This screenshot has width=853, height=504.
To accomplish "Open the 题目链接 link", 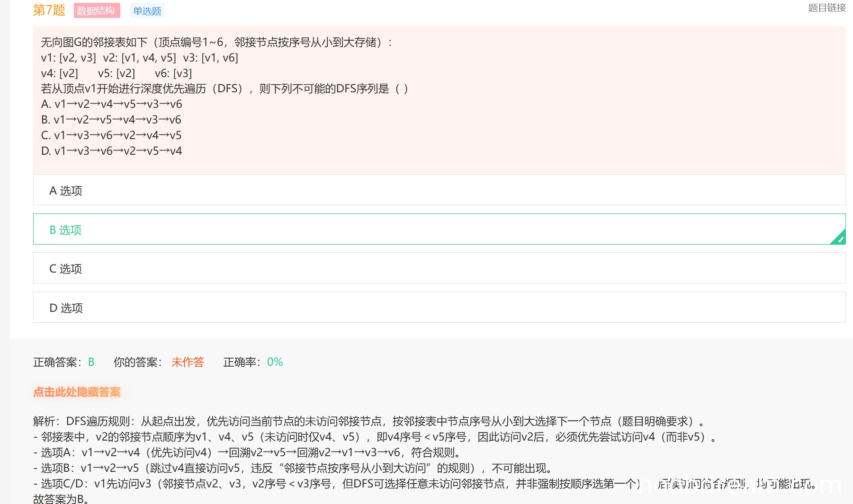I will (826, 8).
